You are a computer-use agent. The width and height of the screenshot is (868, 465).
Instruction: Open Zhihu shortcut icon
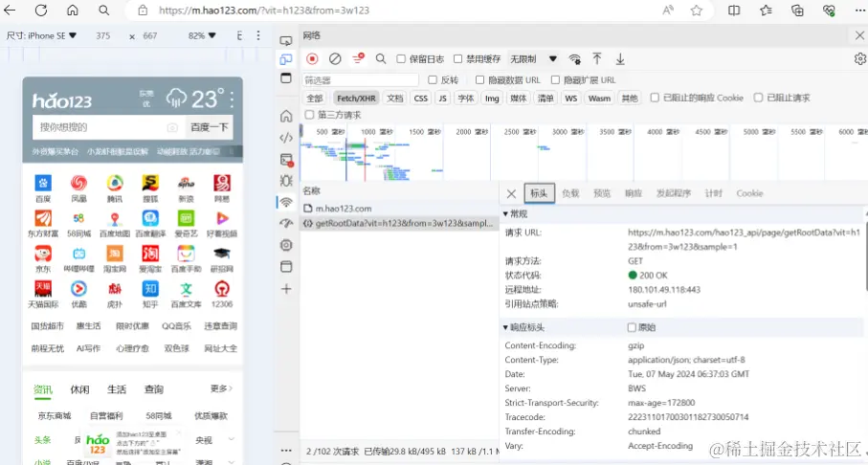click(150, 294)
